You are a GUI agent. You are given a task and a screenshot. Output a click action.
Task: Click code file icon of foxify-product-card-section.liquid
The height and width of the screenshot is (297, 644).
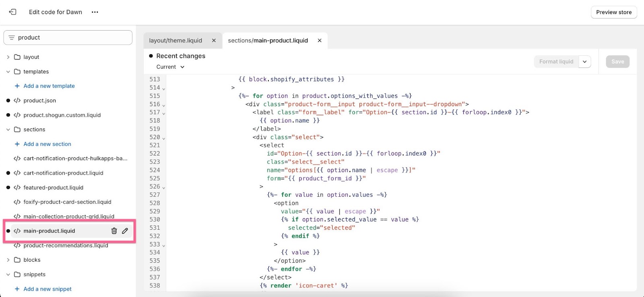click(17, 202)
